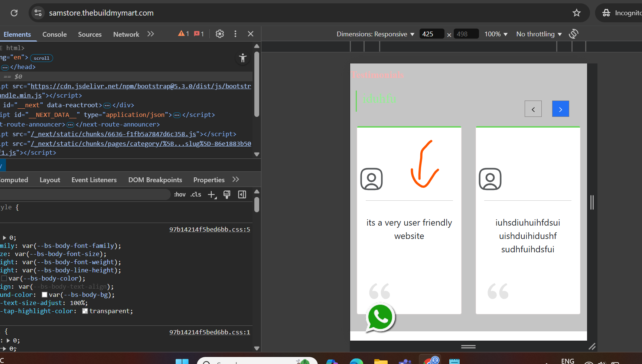The image size is (642, 364).
Task: Open 97b14214f5bed6bb.css:5 source link
Action: point(210,230)
